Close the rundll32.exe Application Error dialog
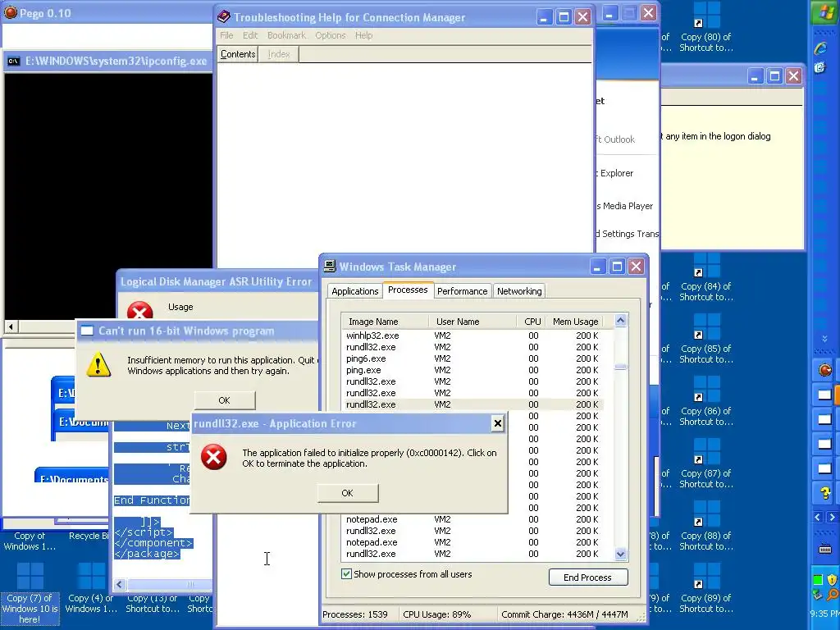Viewport: 840px width, 630px height. [498, 423]
